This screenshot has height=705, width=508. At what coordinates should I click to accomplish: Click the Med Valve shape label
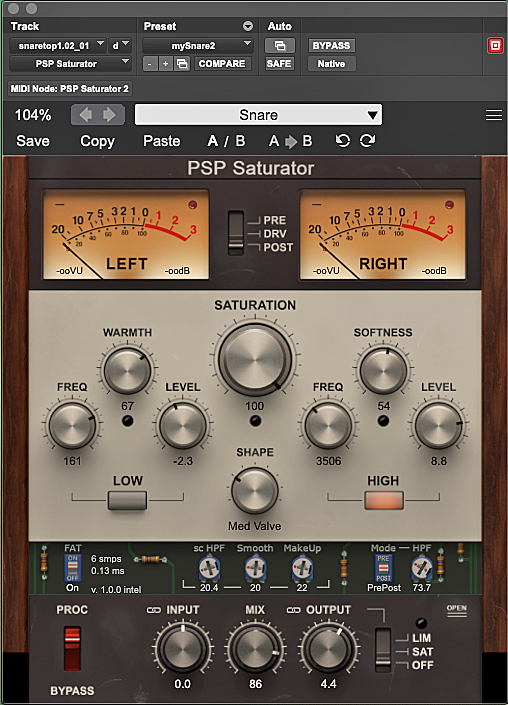pos(254,526)
